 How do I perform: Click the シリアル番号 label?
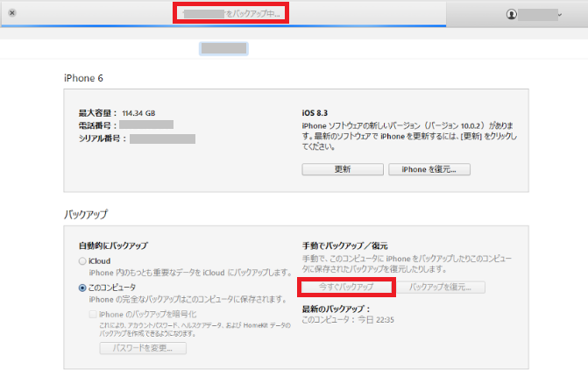pos(103,139)
